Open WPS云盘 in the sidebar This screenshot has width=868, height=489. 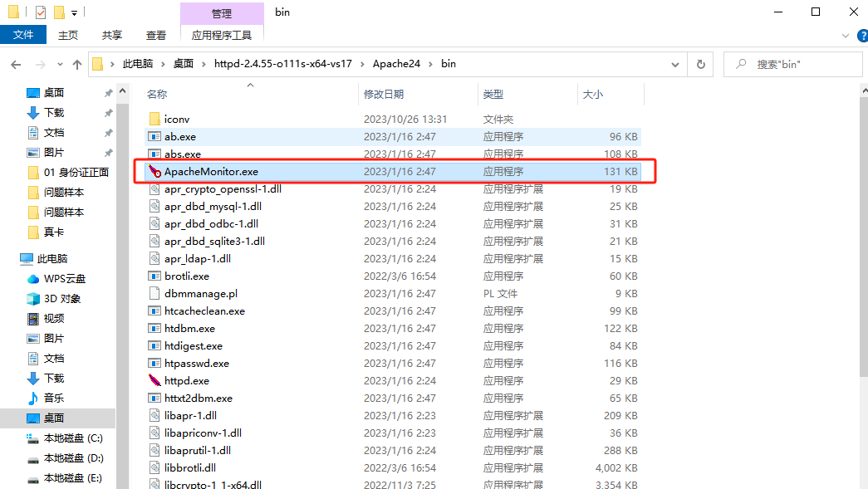tap(65, 279)
